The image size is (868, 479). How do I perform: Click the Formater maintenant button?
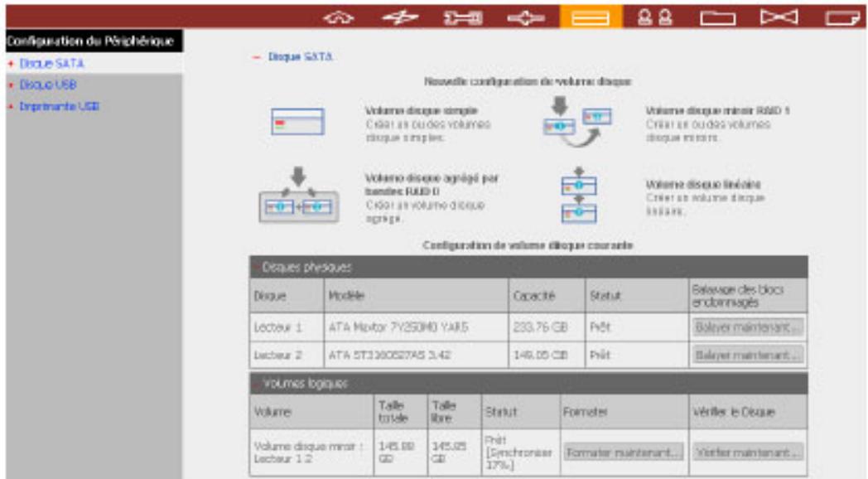pos(624,452)
